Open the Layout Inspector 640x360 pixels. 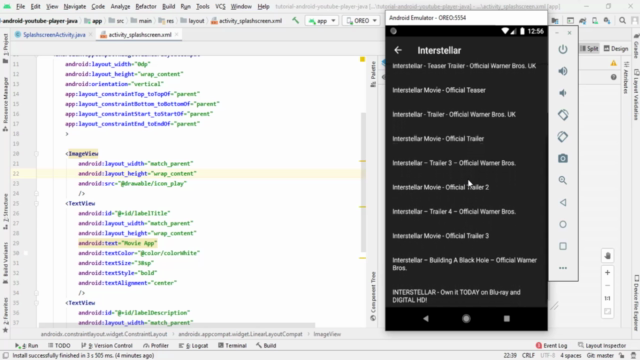pos(602,345)
